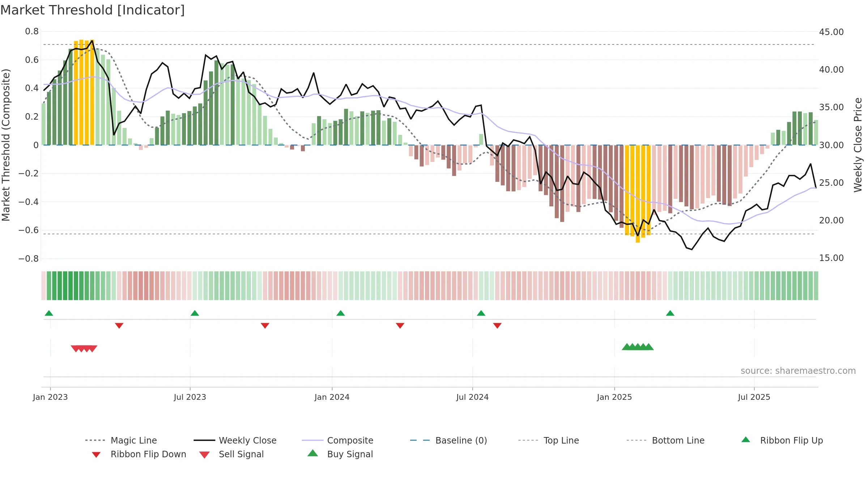Toggle the Magic Line legend entry
Image resolution: width=868 pixels, height=488 pixels.
pos(121,440)
